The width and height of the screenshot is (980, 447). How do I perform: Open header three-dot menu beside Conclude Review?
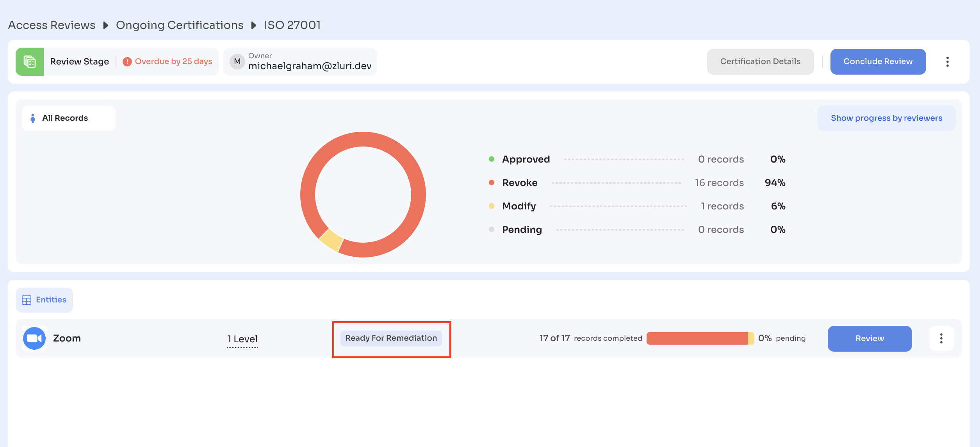[948, 62]
